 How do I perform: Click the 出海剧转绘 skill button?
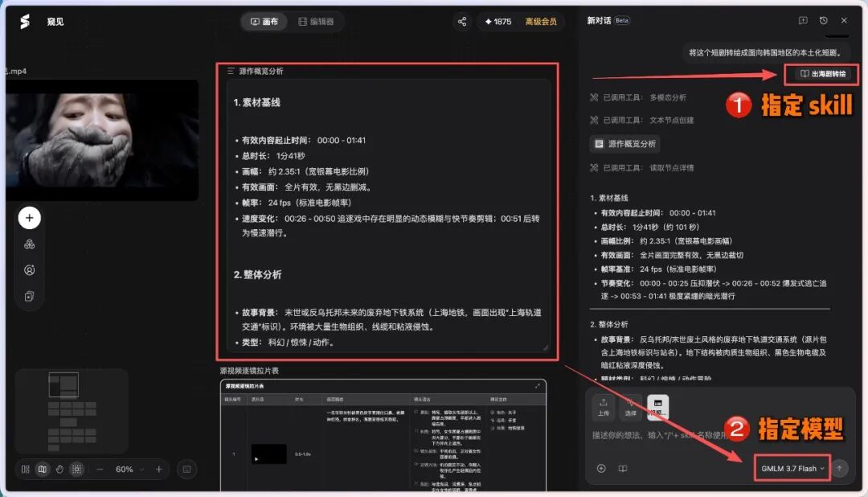click(x=822, y=74)
